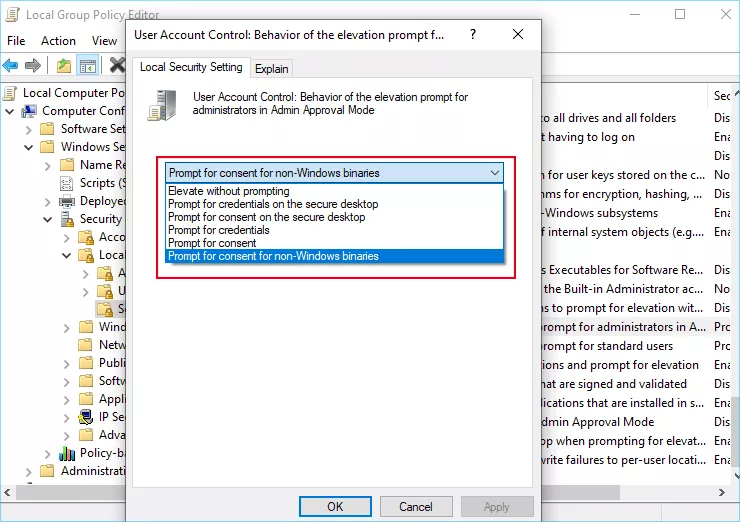The width and height of the screenshot is (740, 522).
Task: Click the Security Settings node icon
Action: click(x=67, y=219)
